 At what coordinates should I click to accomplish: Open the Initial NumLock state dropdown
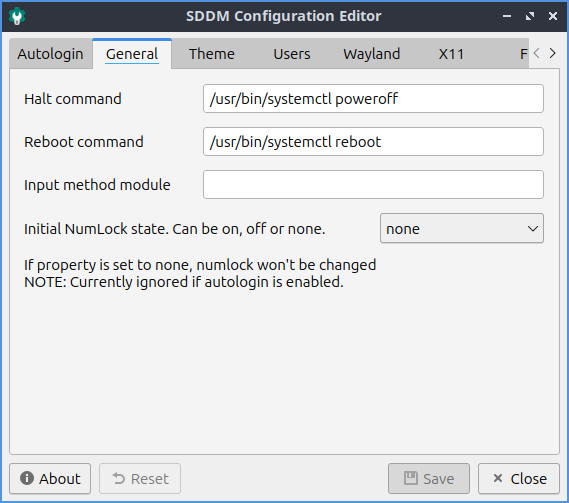[462, 228]
